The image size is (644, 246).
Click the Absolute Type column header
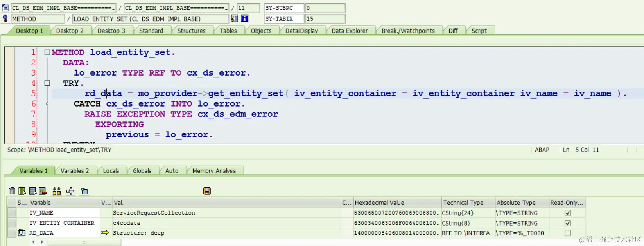click(522, 203)
